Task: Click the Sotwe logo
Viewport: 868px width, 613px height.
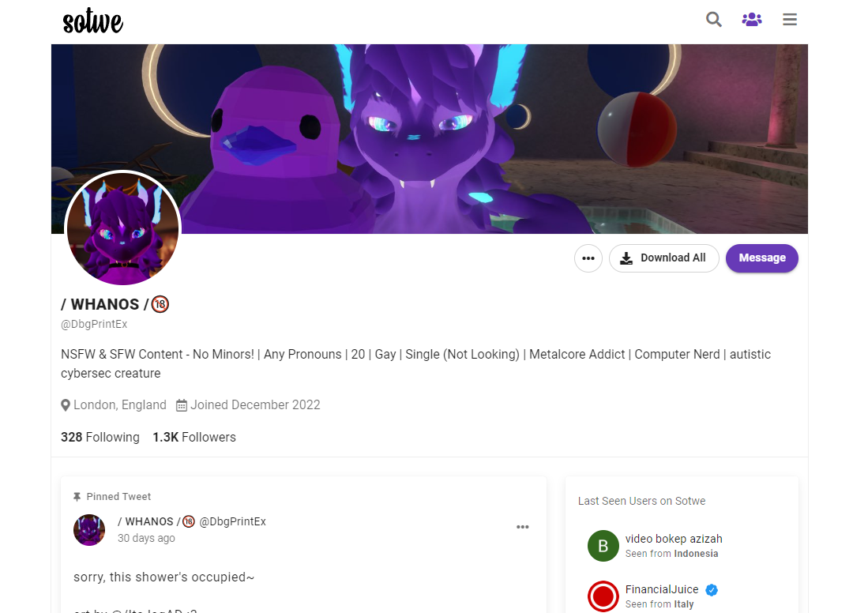Action: click(x=93, y=21)
